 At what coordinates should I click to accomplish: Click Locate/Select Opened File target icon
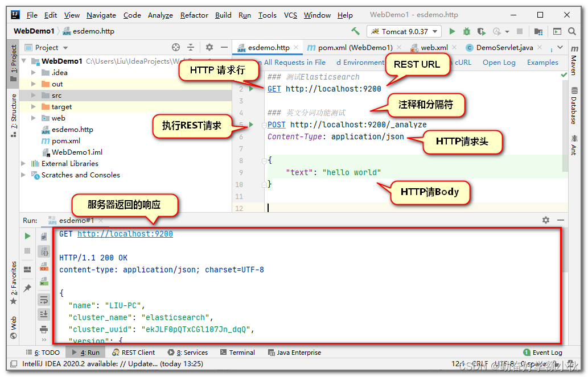(x=176, y=47)
